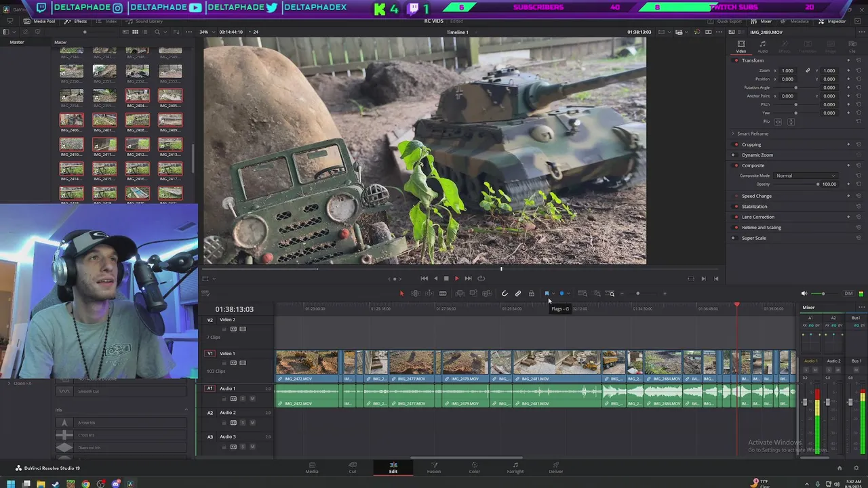Switch to the Media page

[x=312, y=468]
